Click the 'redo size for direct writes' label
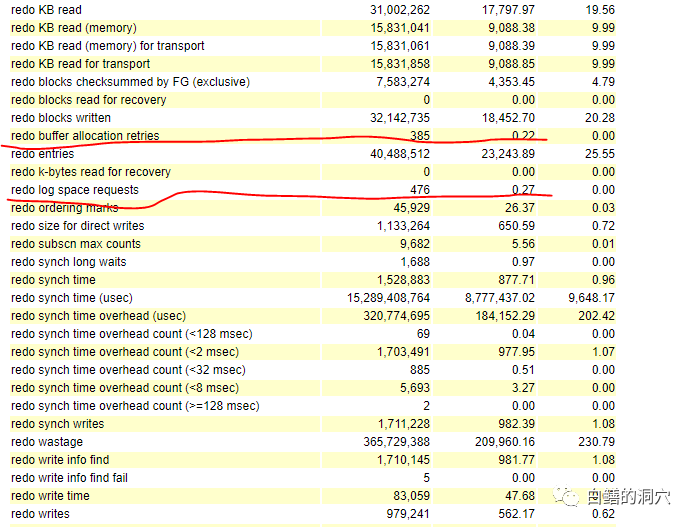Screen dimensions: 693x527 coord(78,226)
